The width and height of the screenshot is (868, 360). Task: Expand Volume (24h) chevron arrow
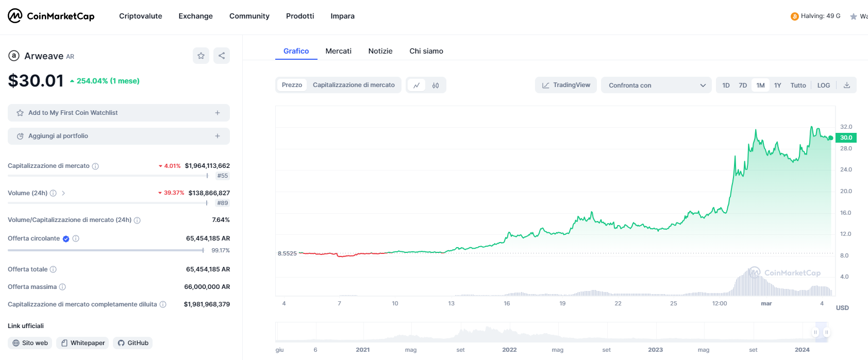pos(63,193)
